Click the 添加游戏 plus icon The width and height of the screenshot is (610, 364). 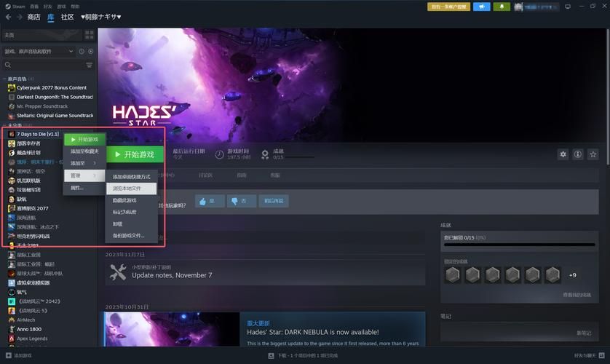9,355
